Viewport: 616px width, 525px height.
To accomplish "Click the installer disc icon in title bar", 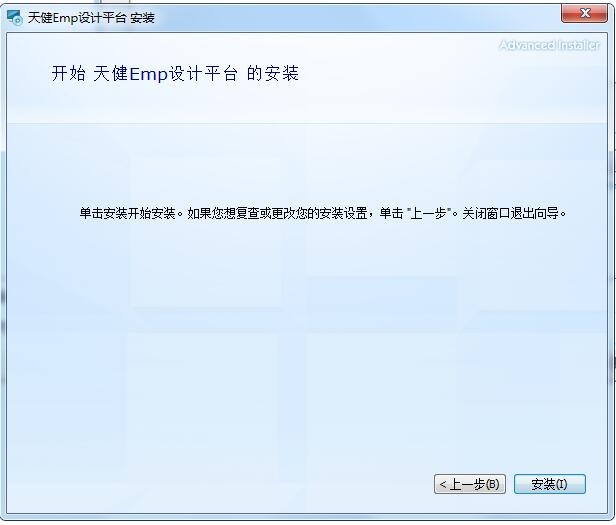I will (15, 18).
